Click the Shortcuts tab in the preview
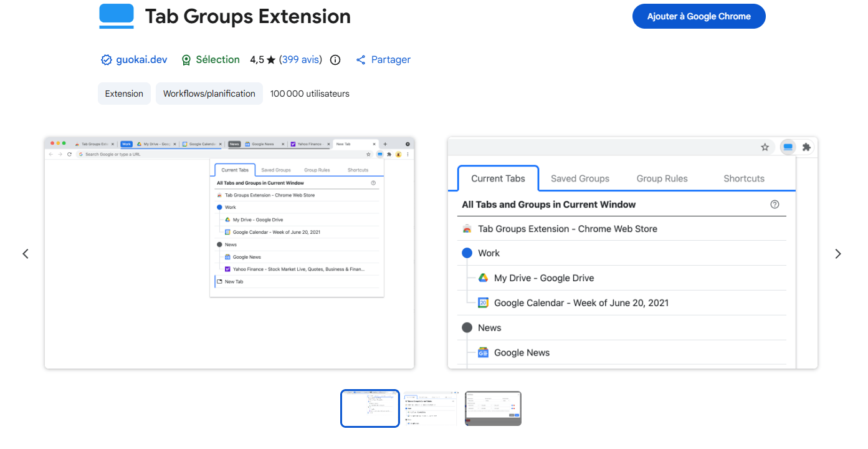The height and width of the screenshot is (449, 868). (x=743, y=178)
